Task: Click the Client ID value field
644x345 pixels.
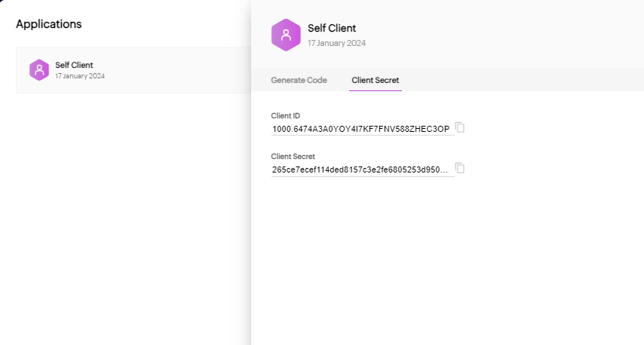Action: pos(360,129)
